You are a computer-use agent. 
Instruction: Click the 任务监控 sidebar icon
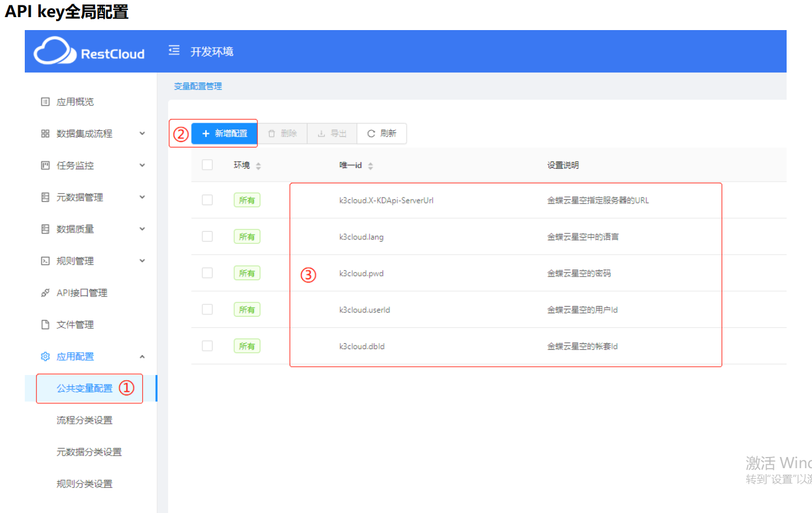pyautogui.click(x=45, y=165)
